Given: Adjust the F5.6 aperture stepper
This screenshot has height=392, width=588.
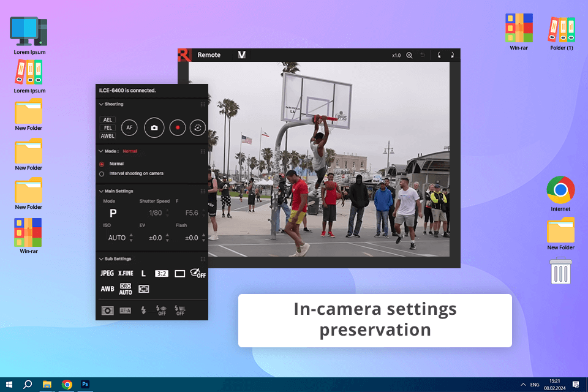Looking at the screenshot, I should [203, 213].
